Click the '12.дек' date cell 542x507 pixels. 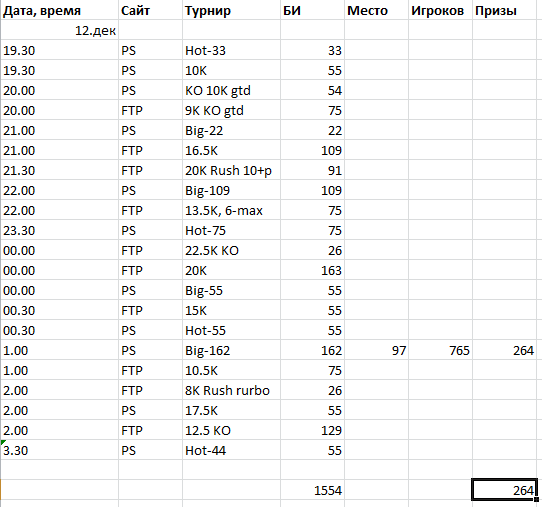pyautogui.click(x=59, y=30)
